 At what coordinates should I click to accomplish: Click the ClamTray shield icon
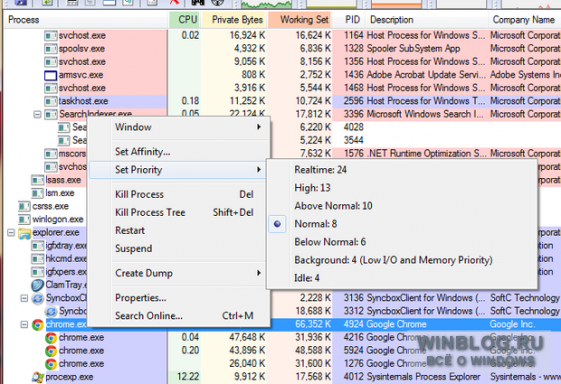coord(38,285)
